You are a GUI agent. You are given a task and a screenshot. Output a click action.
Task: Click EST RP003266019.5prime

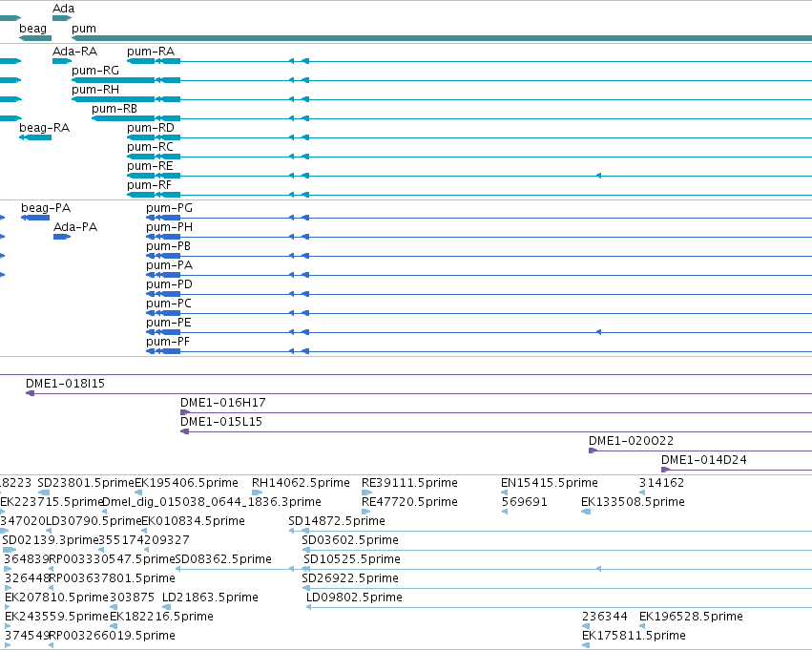pos(112,637)
